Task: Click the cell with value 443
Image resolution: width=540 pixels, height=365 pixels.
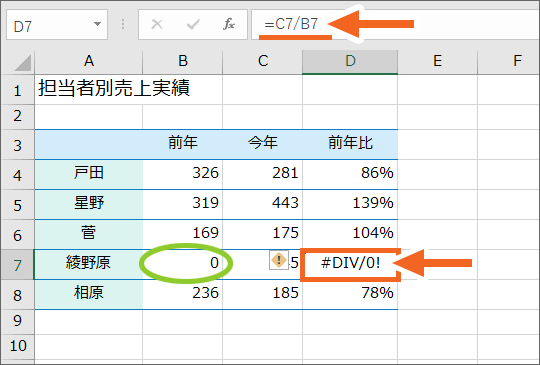Action: tap(262, 204)
